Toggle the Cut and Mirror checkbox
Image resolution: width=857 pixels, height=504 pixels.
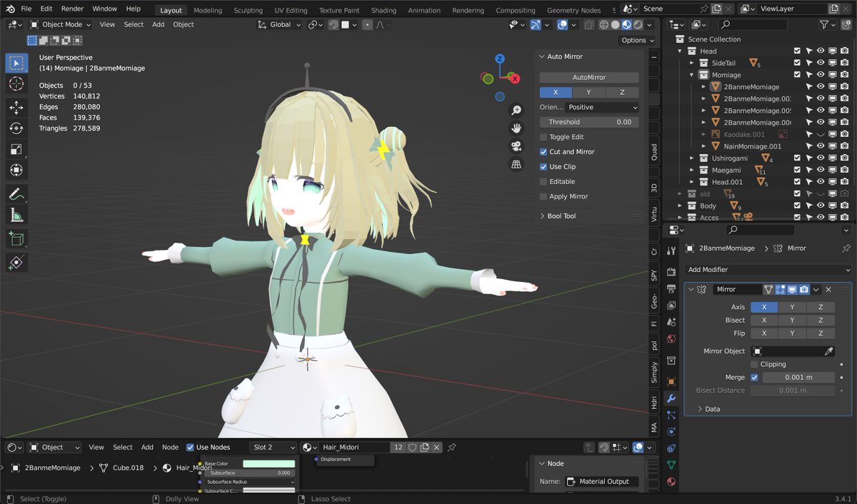click(x=543, y=152)
